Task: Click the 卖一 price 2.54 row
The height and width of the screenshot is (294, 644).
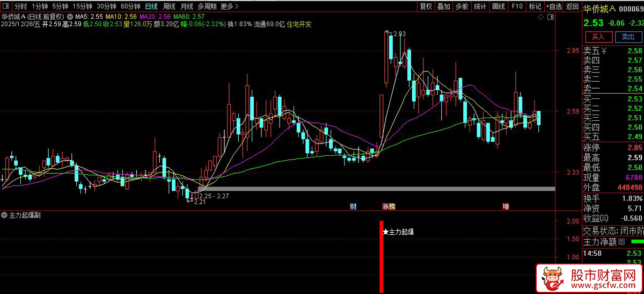Action: point(613,89)
